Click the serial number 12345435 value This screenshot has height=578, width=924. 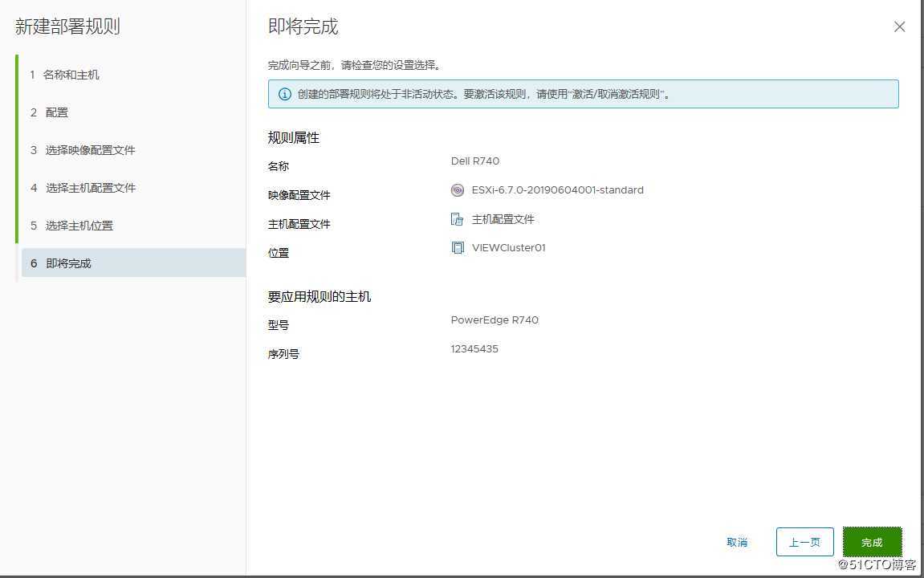coord(474,348)
